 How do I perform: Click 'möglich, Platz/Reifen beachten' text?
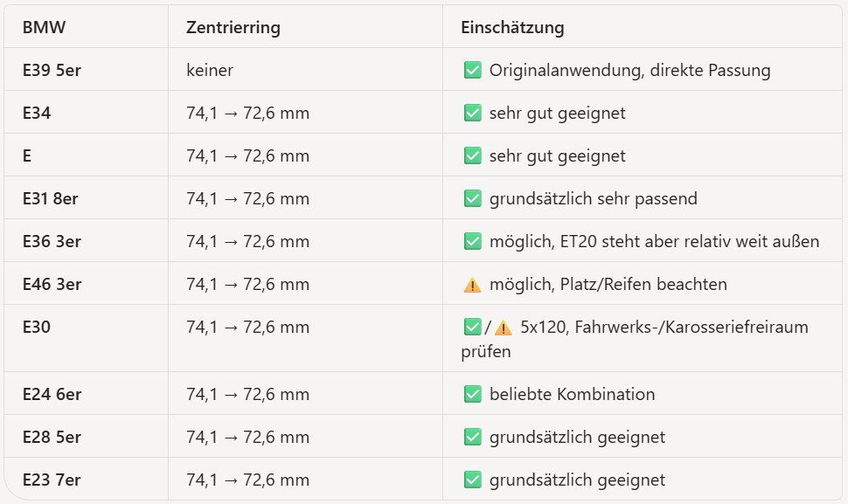608,284
